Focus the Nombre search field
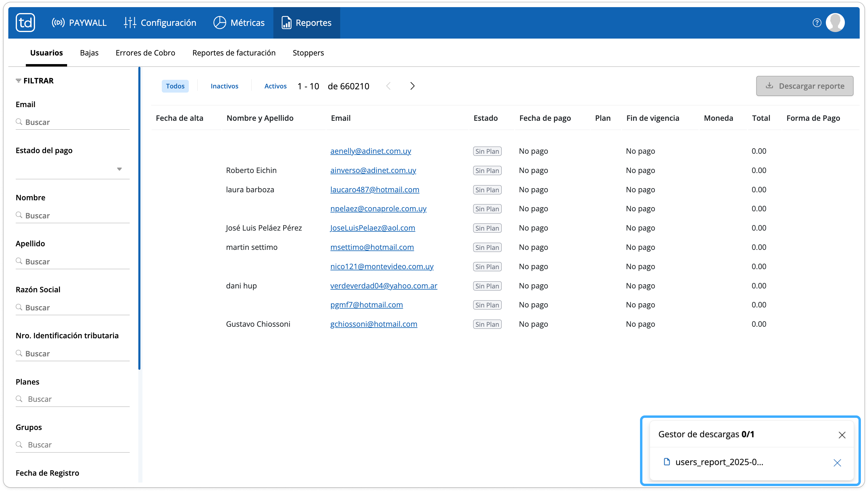Viewport: 868px width, 492px height. point(73,216)
